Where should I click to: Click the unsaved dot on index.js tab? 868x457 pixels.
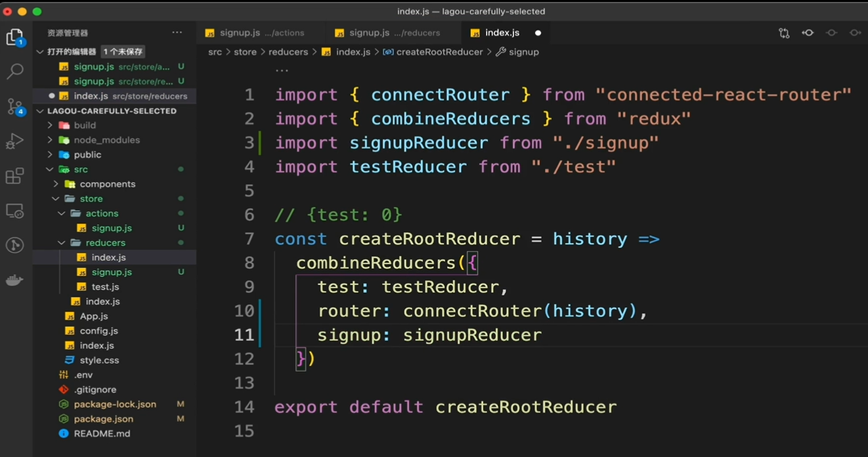pos(538,33)
